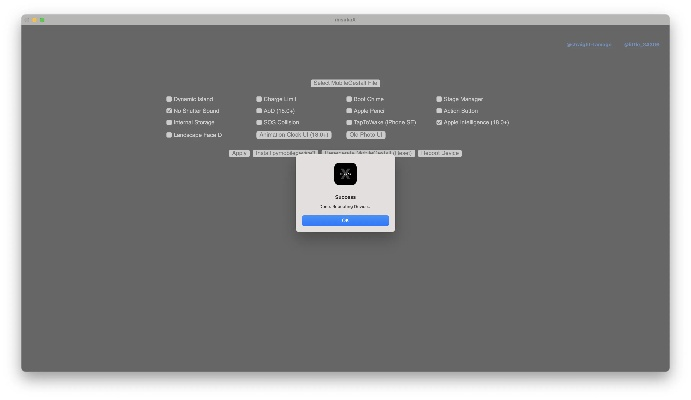The width and height of the screenshot is (691, 400).
Task: Enable the SOS Collision checkbox
Action: 259,122
